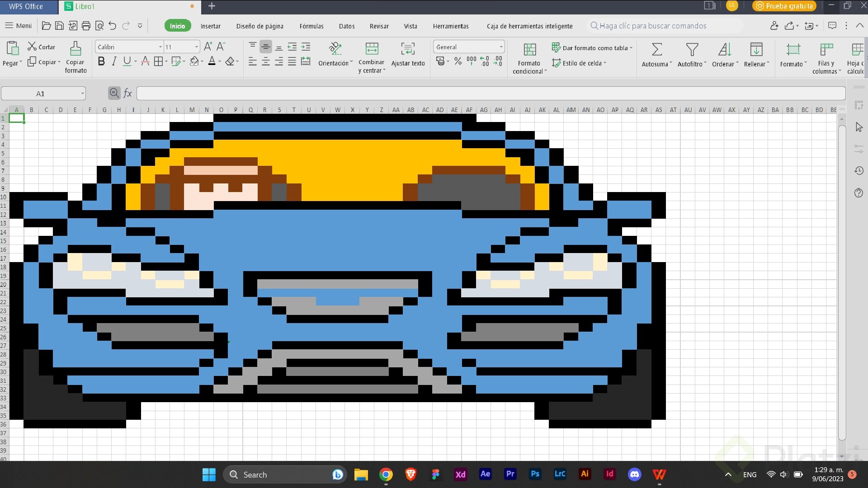Open Photoshop from taskbar

[x=535, y=474]
